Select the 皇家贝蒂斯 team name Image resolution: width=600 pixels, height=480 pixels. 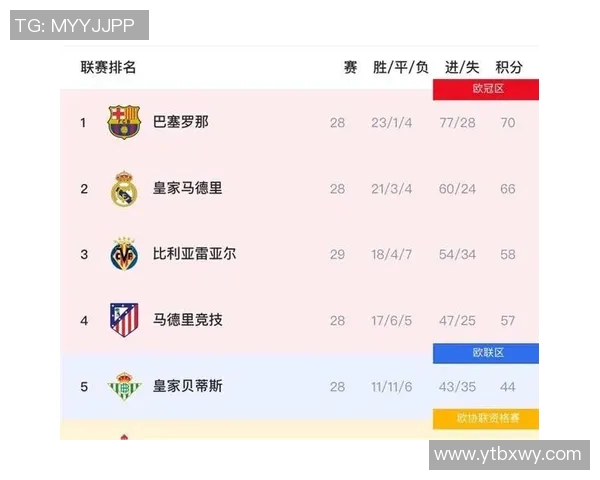tap(188, 386)
